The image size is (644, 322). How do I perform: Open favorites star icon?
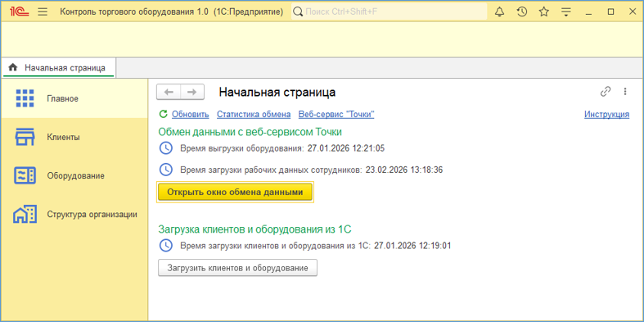(x=544, y=12)
